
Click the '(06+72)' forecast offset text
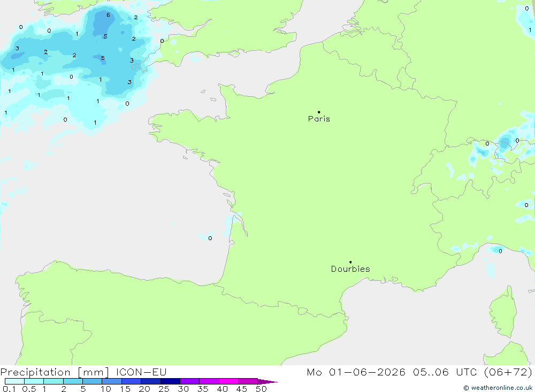tap(508, 372)
